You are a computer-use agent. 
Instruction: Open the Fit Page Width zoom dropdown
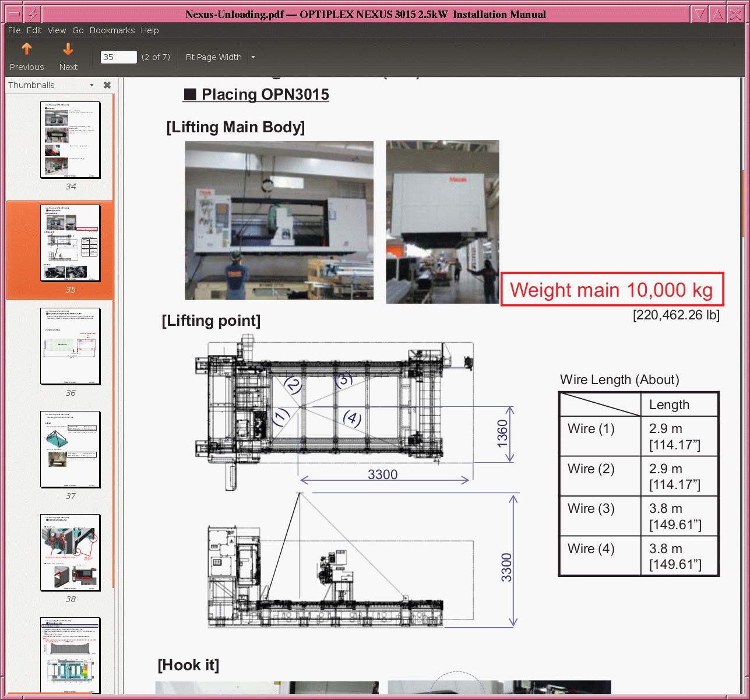tap(252, 57)
